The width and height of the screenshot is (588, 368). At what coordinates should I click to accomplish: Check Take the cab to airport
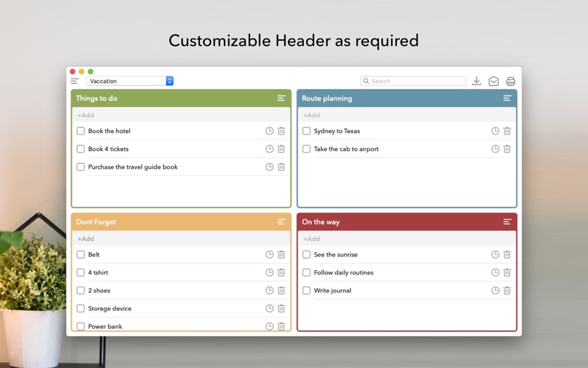[x=306, y=149]
